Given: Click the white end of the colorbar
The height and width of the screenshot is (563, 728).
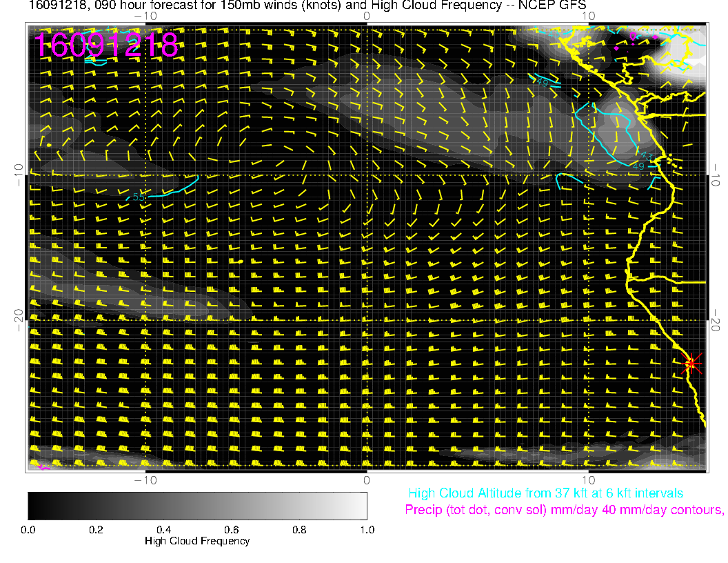Looking at the screenshot, I should click(361, 505).
